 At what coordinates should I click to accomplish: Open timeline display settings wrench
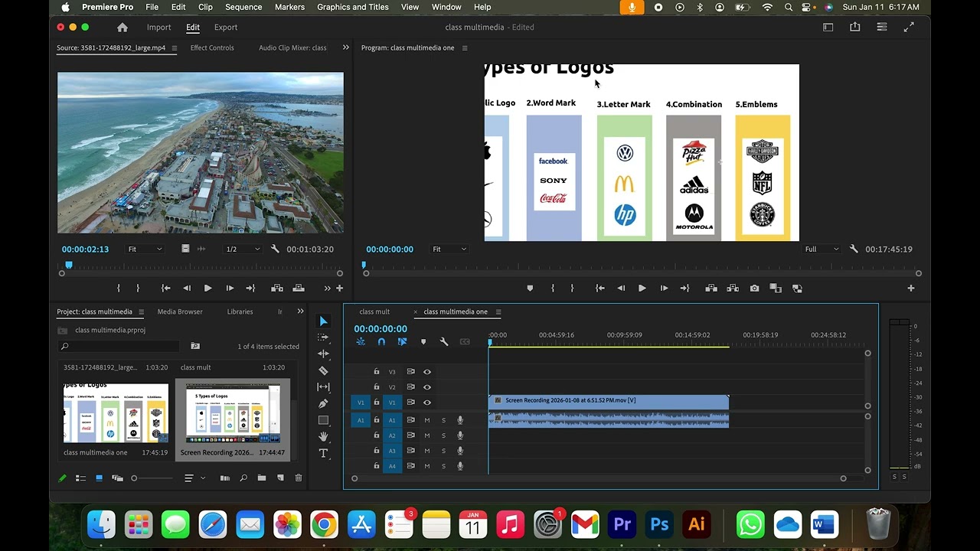[x=444, y=341]
